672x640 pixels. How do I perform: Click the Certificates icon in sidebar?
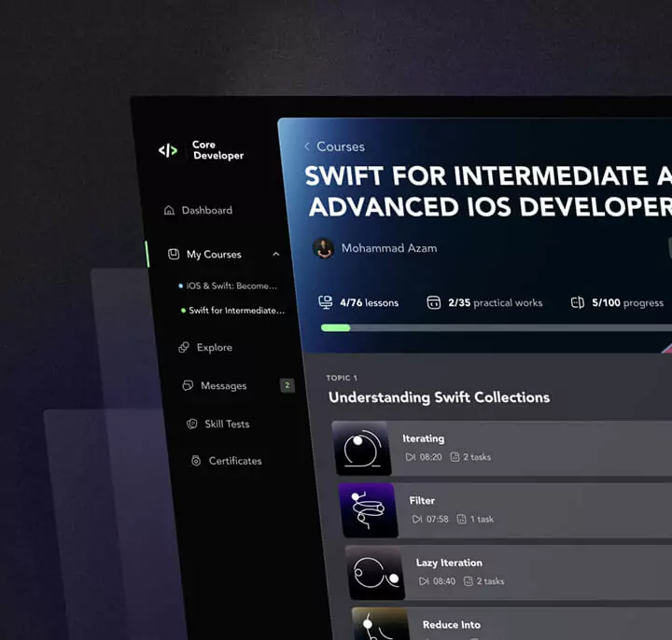pyautogui.click(x=196, y=461)
